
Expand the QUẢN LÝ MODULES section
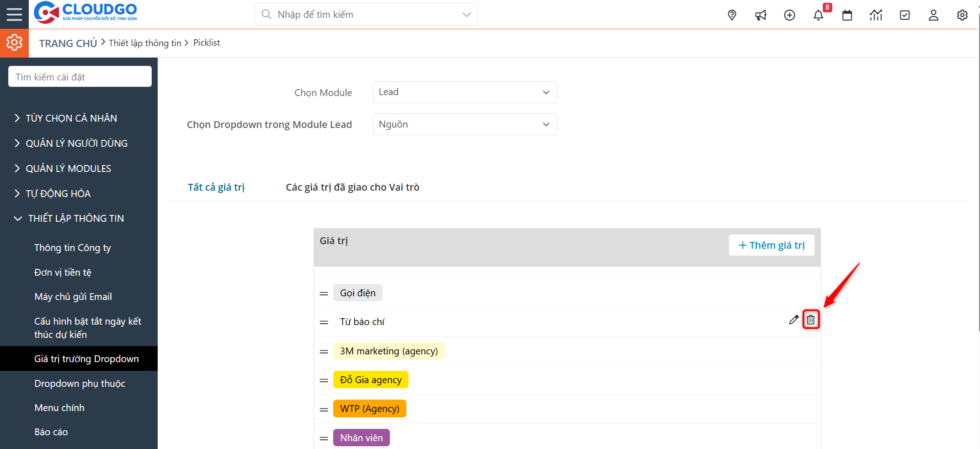click(x=68, y=168)
